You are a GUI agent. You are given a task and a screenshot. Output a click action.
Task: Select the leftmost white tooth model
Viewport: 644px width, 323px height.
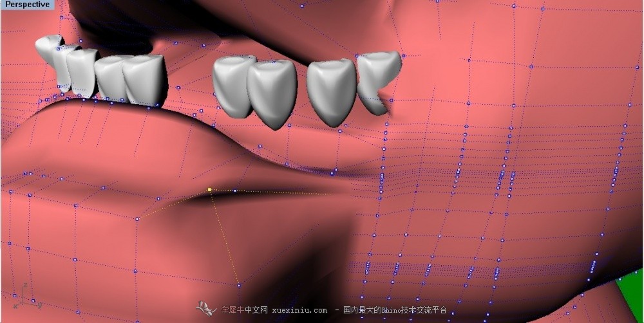(x=48, y=48)
